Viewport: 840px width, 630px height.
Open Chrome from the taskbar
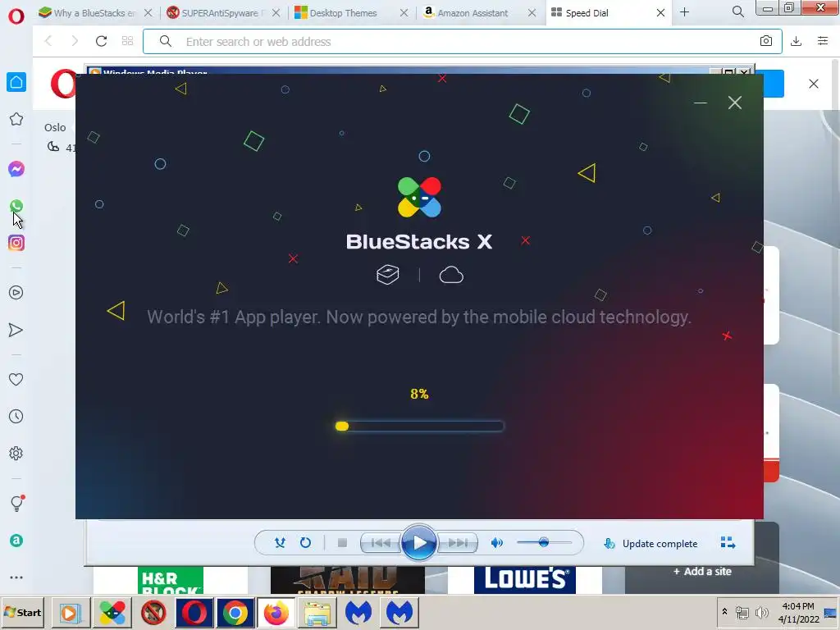pyautogui.click(x=235, y=612)
